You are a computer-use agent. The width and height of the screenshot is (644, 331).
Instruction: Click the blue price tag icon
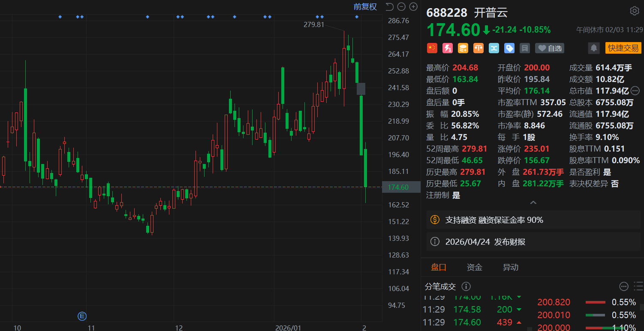click(x=509, y=48)
